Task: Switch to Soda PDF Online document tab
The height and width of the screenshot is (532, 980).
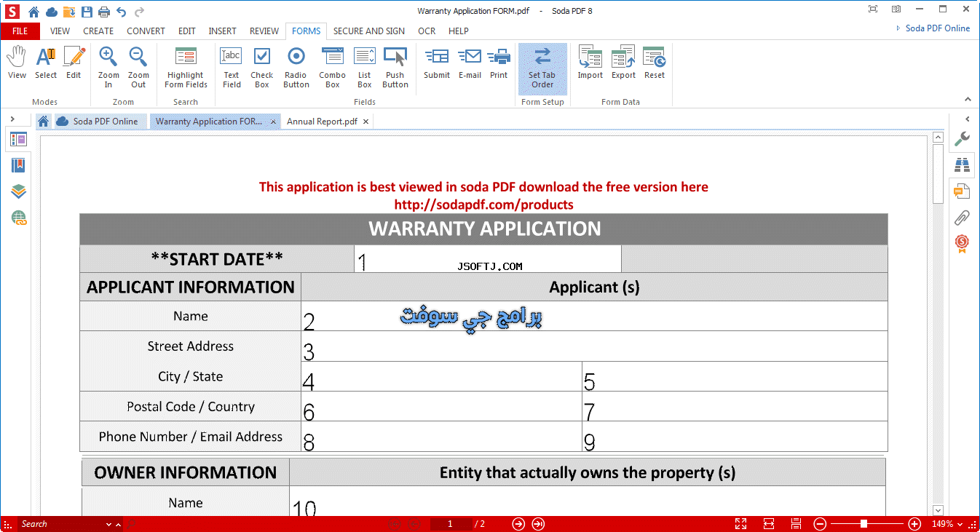Action: [x=100, y=122]
